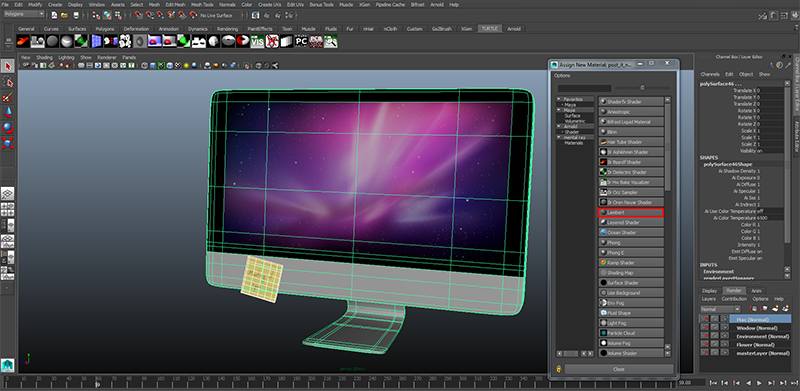Click the grey sphere shelf icon

[x=53, y=41]
